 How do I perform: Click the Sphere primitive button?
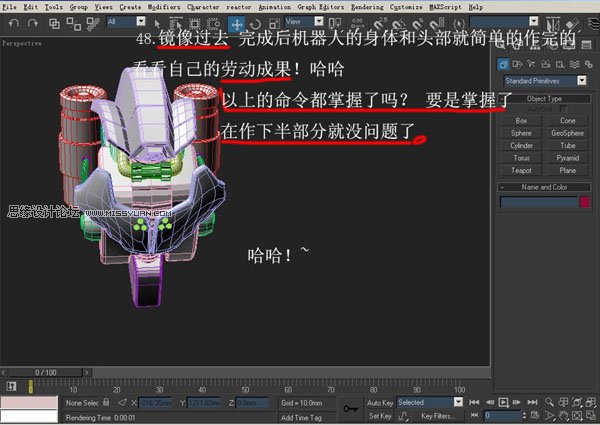pyautogui.click(x=521, y=133)
